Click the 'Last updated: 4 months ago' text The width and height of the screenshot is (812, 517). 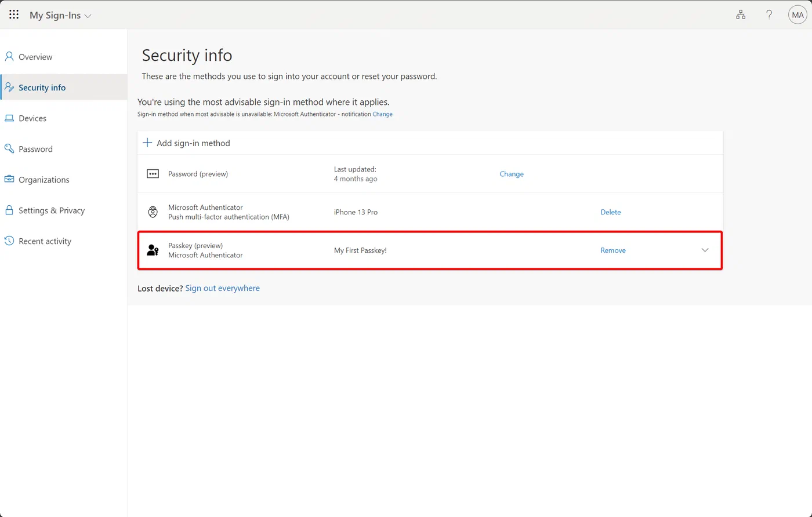click(x=356, y=174)
